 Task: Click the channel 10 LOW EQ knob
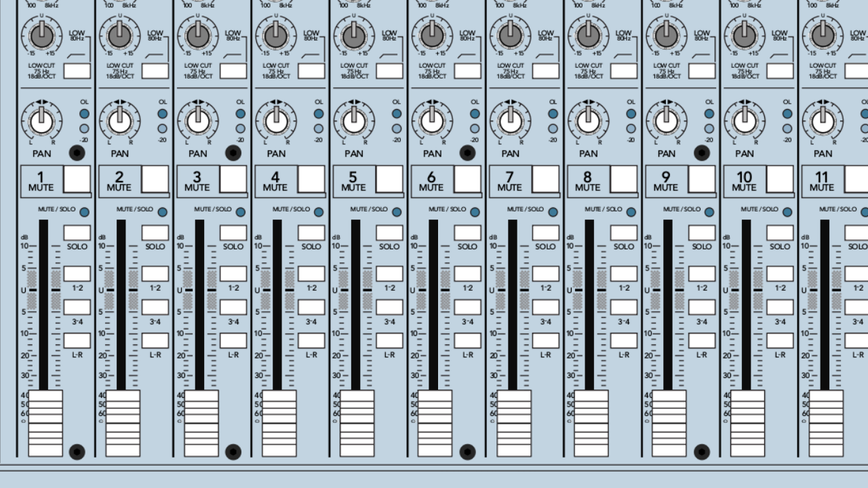pos(744,33)
